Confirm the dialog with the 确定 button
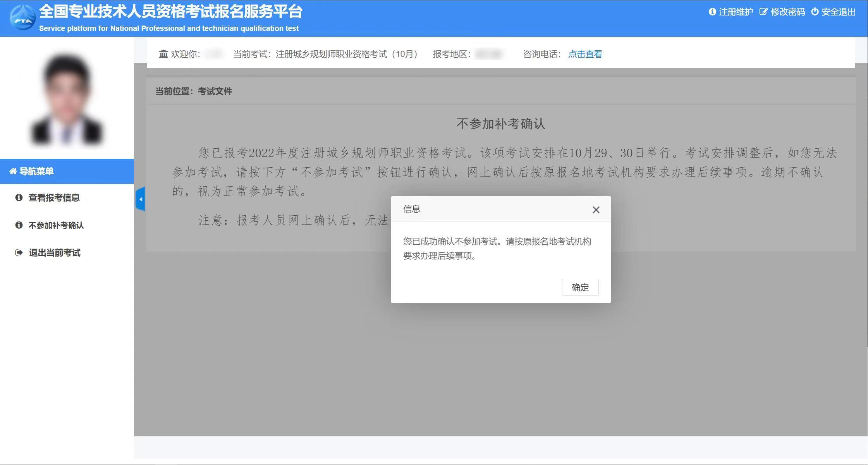The image size is (868, 465). [580, 287]
